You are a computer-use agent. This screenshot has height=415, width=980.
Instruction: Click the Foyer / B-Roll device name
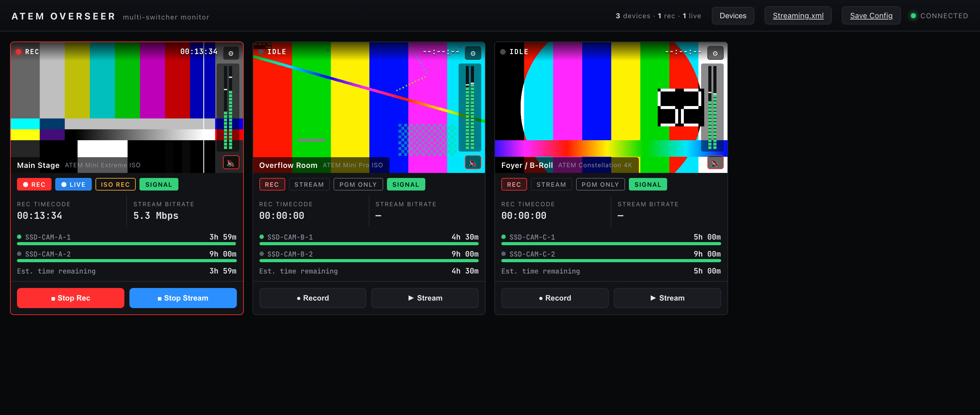click(527, 165)
